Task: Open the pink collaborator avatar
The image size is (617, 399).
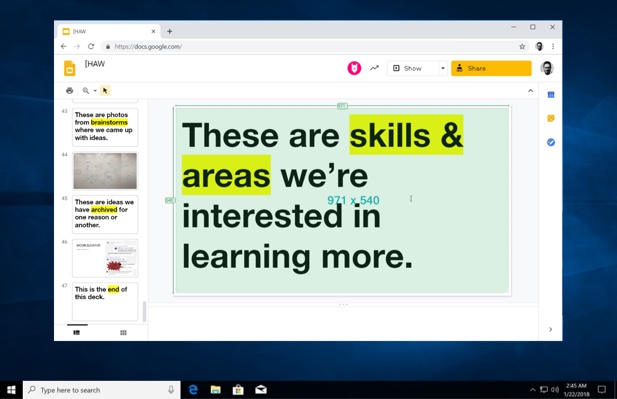Action: 354,68
